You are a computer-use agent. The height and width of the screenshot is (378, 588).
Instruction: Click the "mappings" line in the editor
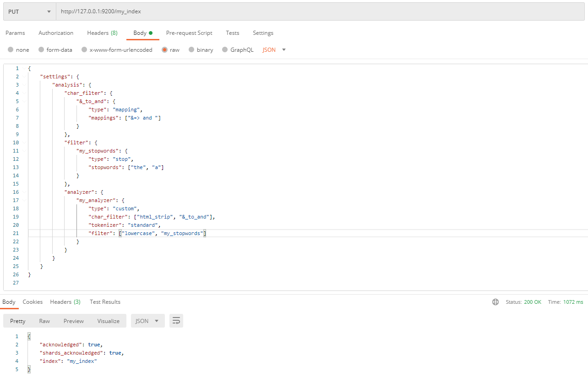pyautogui.click(x=125, y=118)
